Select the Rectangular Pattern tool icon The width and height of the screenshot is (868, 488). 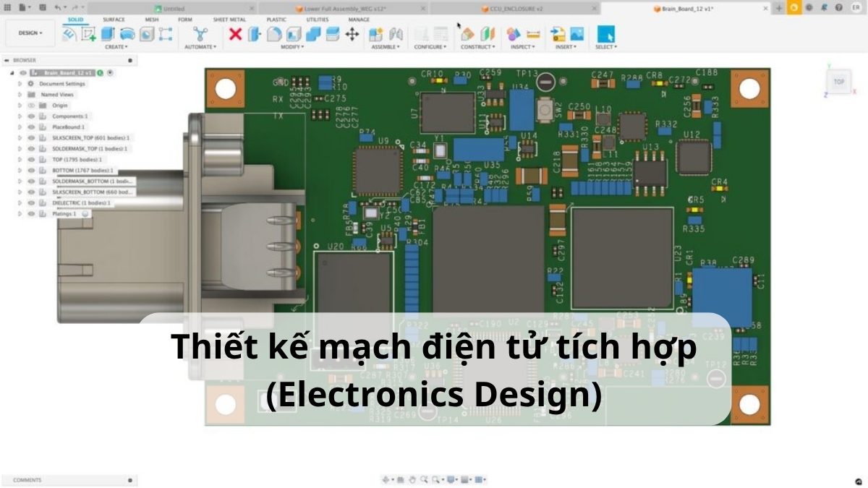[166, 33]
